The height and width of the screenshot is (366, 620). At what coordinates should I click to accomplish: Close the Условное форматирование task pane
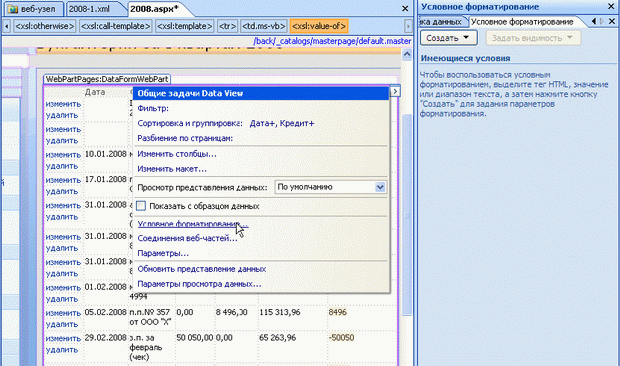(x=611, y=7)
